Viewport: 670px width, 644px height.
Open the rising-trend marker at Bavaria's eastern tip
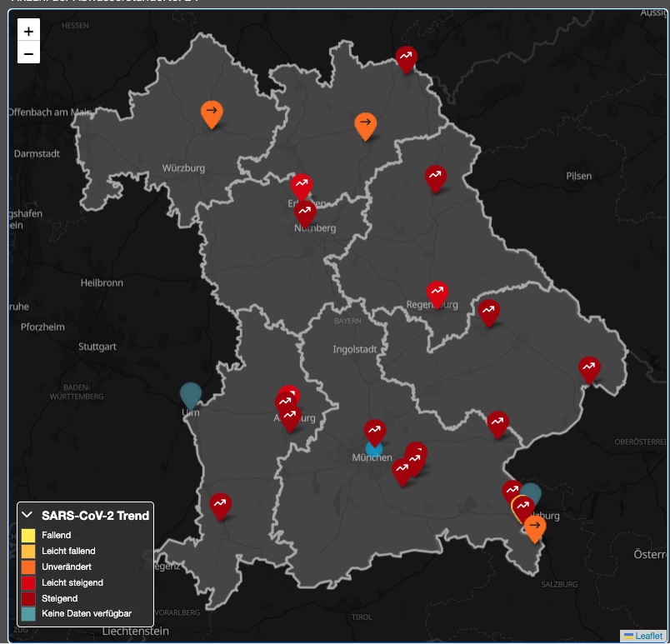(x=589, y=370)
